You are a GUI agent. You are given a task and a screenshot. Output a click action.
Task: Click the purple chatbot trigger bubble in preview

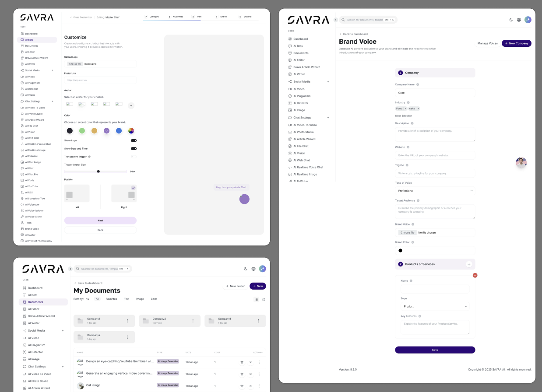(244, 199)
